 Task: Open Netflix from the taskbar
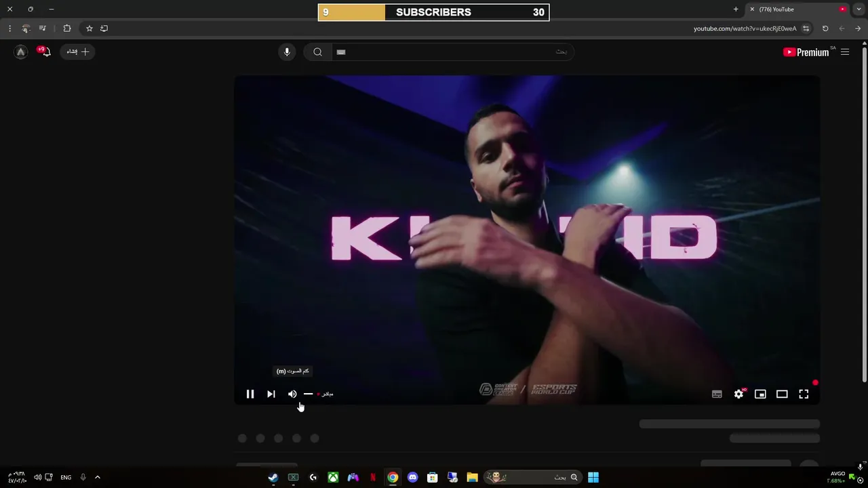click(x=373, y=477)
